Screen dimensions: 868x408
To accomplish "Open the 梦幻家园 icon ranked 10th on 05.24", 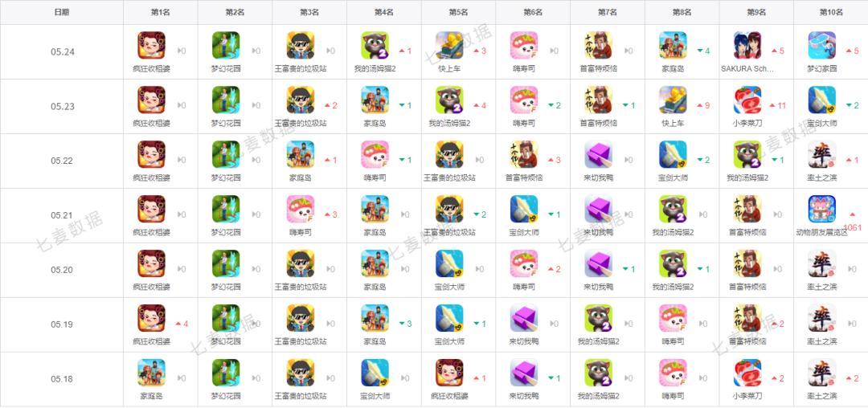I will pyautogui.click(x=822, y=45).
